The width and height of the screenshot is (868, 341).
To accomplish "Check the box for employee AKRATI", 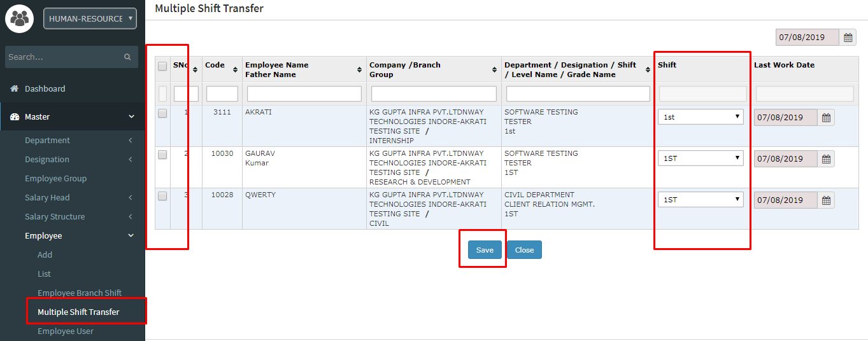I will (x=162, y=113).
